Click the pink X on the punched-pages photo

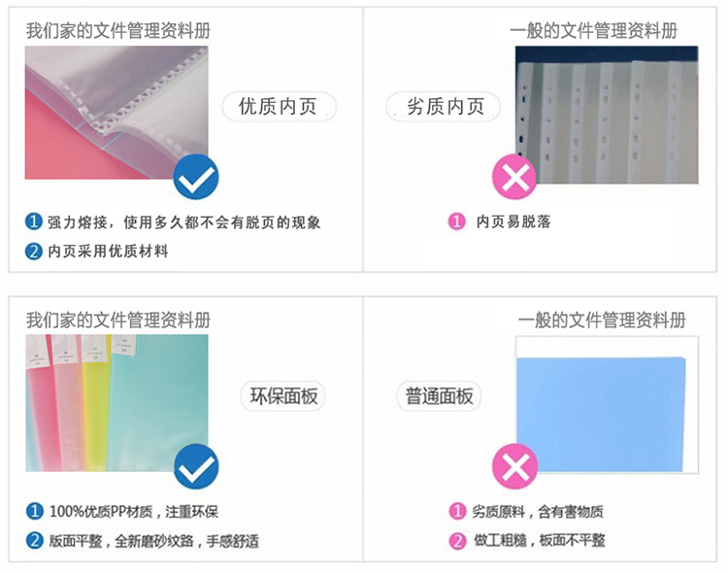[514, 177]
